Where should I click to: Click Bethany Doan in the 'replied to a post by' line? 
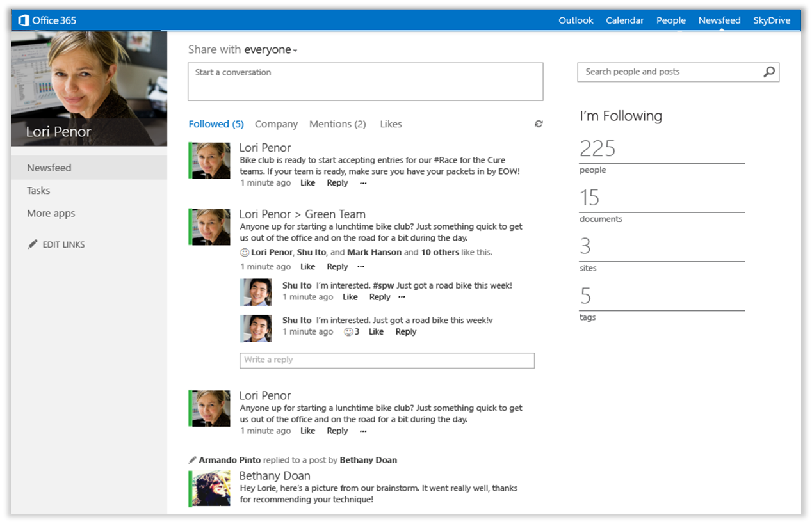pos(368,460)
